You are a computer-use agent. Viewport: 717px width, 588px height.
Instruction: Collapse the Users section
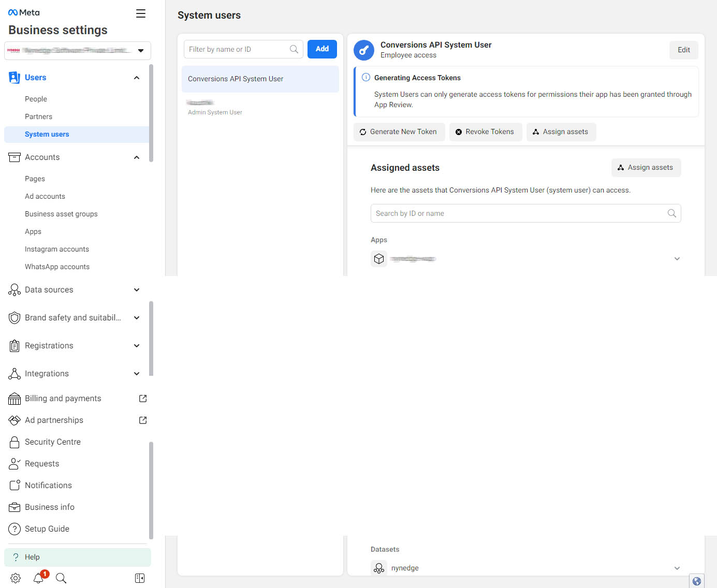tap(137, 78)
